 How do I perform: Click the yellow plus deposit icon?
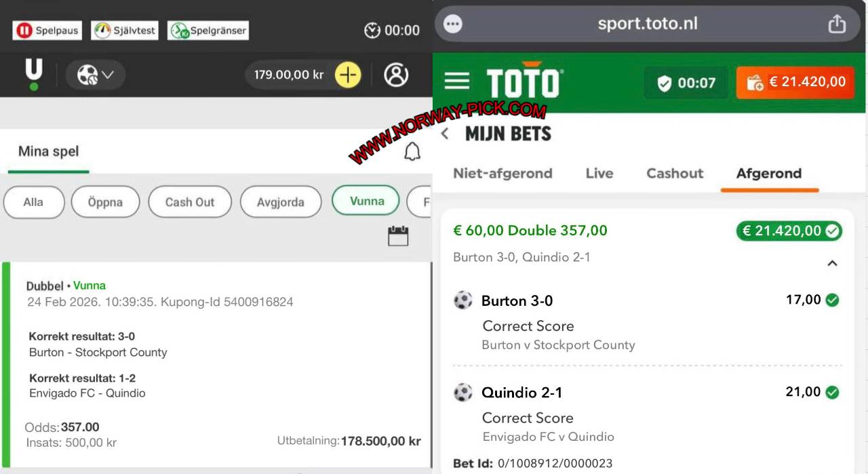click(348, 75)
